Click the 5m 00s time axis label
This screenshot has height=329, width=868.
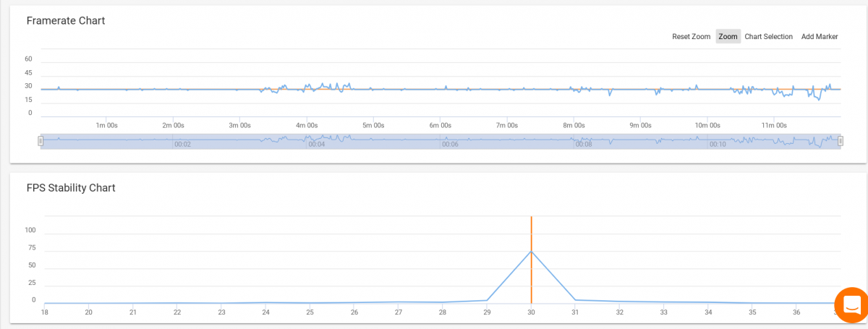tap(373, 125)
